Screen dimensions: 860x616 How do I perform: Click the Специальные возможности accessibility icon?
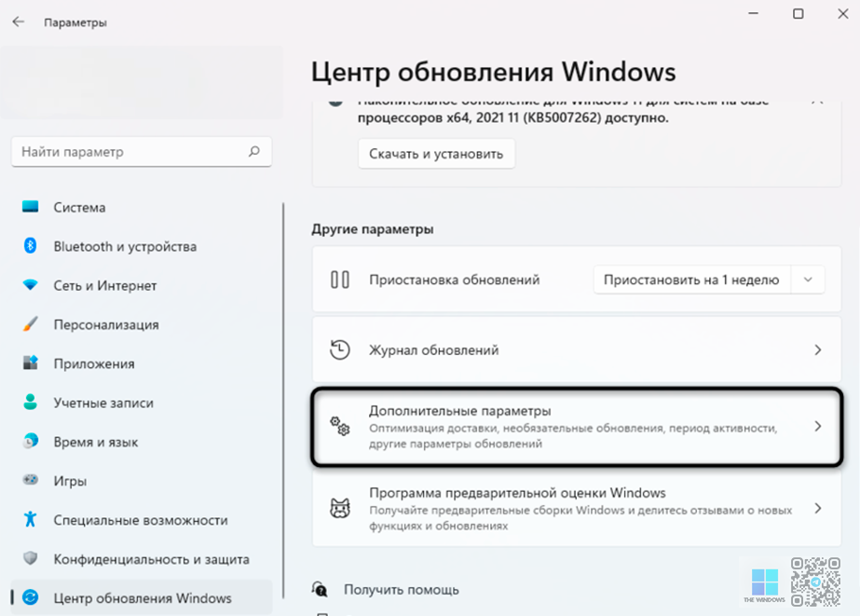pyautogui.click(x=30, y=519)
